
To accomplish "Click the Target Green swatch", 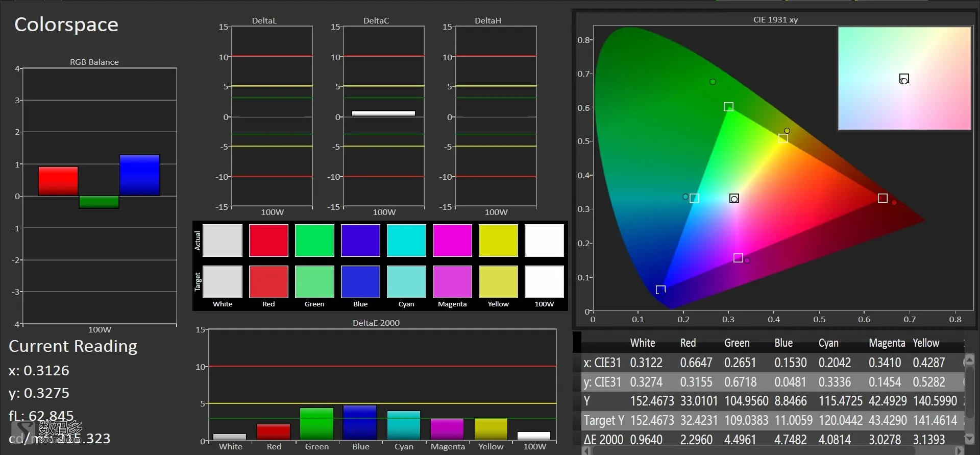I will click(314, 282).
